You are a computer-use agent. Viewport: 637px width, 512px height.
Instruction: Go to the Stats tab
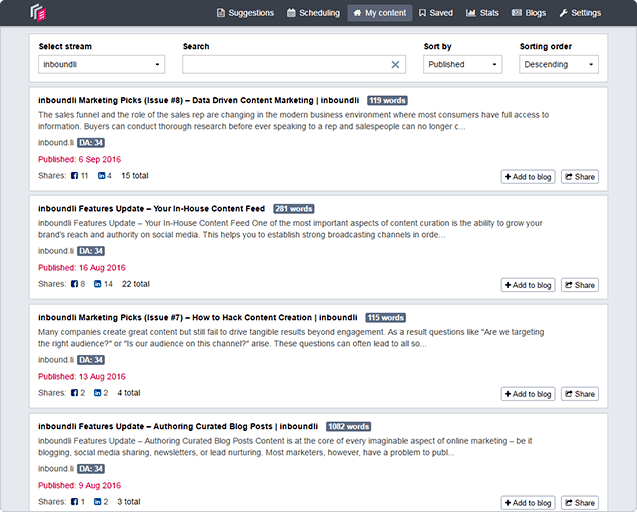[482, 13]
